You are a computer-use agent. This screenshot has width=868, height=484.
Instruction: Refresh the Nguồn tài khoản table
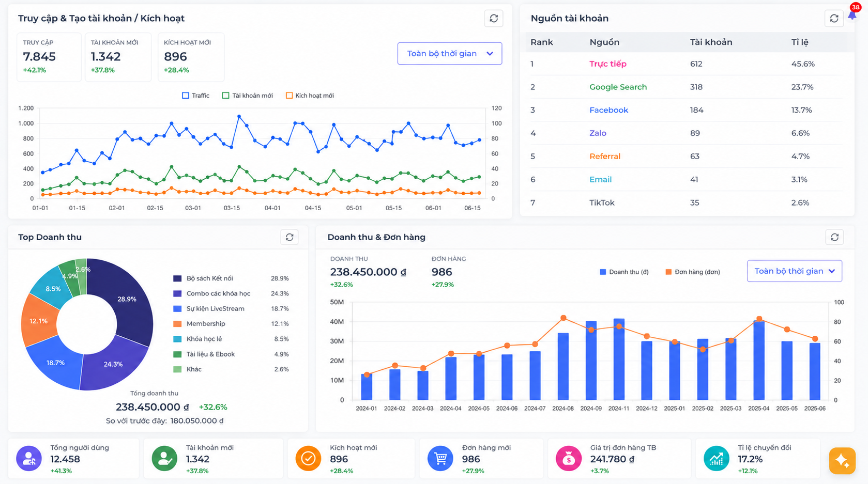click(834, 19)
